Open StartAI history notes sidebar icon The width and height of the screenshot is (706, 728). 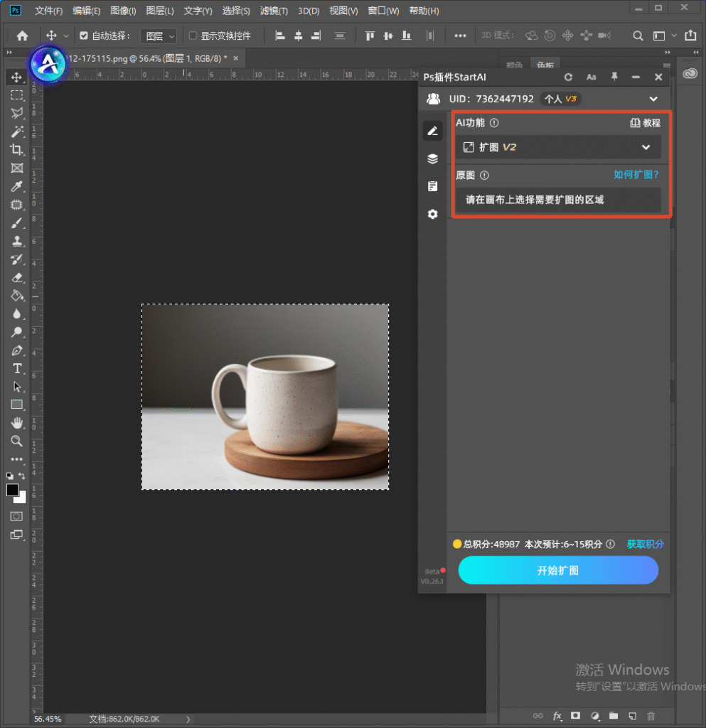point(432,186)
